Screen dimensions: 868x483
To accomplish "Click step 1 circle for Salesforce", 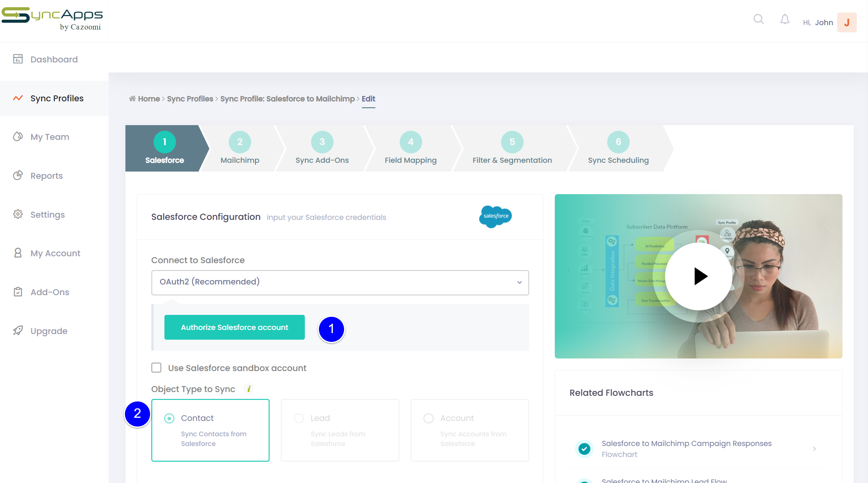I will (164, 142).
